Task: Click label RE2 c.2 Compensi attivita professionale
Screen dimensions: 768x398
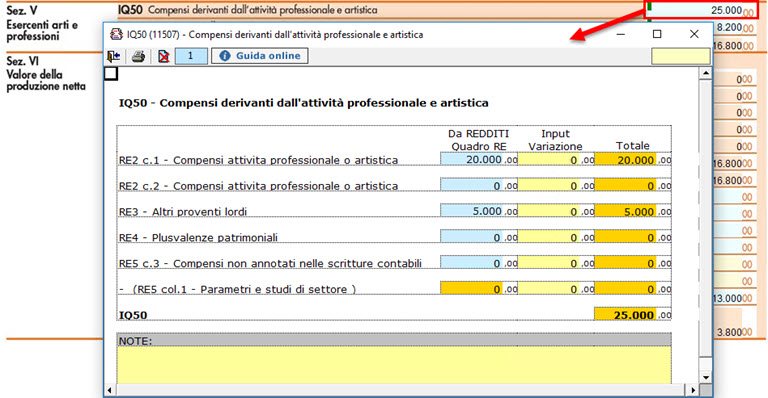Action: (x=258, y=186)
